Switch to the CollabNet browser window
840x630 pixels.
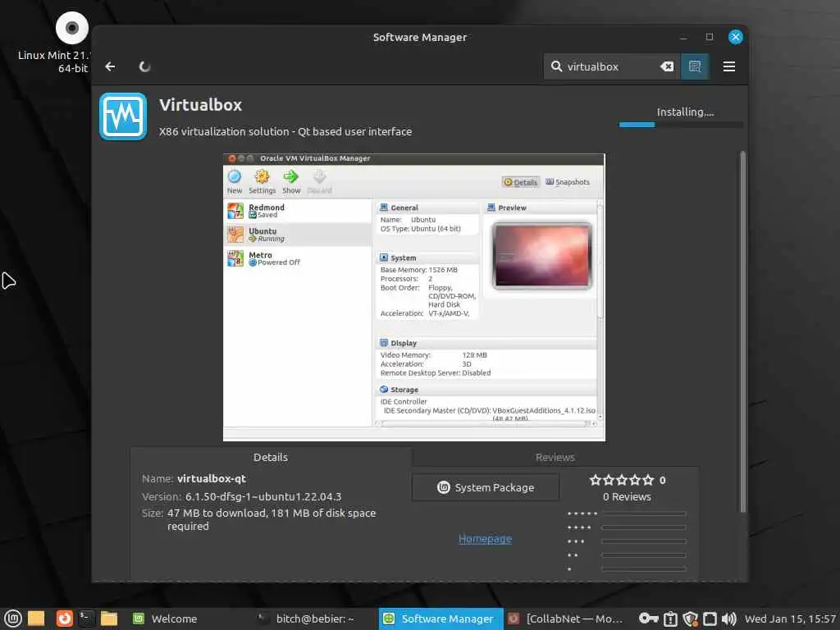coord(566,619)
